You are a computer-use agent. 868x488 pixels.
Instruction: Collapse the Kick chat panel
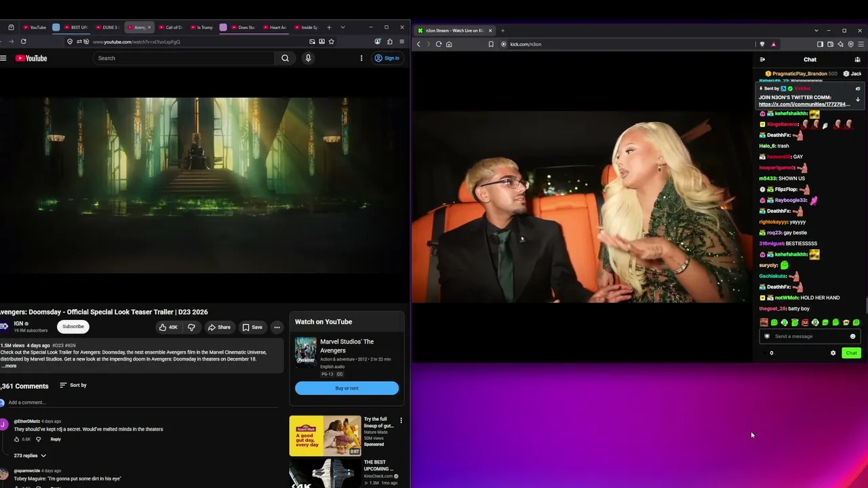pyautogui.click(x=762, y=60)
